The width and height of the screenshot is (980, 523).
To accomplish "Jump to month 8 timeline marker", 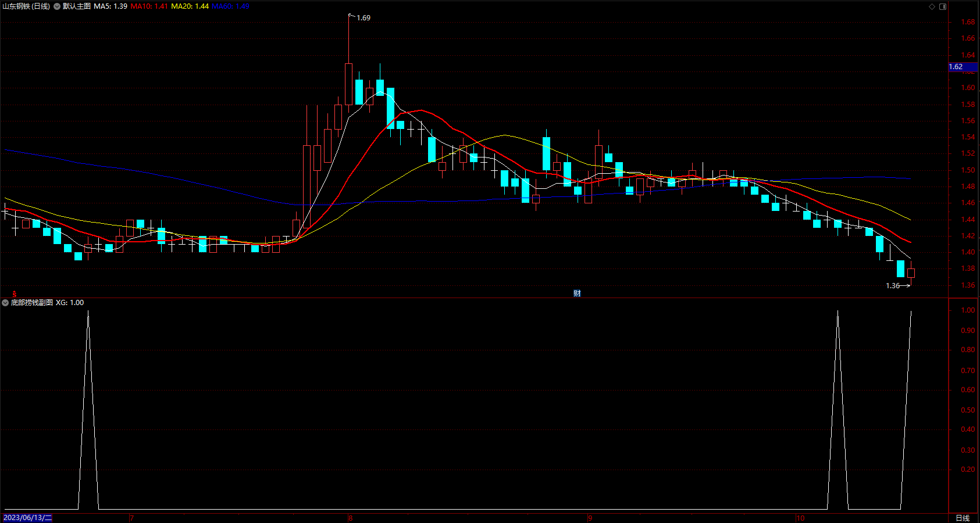I will [350, 518].
